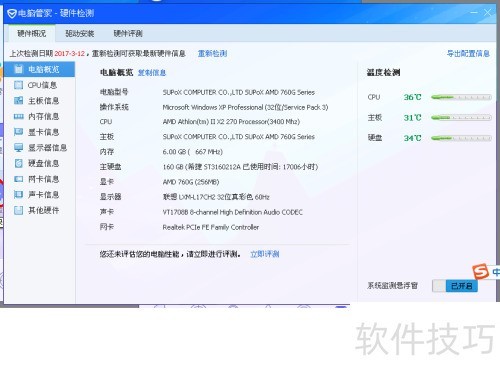Click the 重新检测 link
Image resolution: width=500 pixels, height=376 pixels.
point(212,53)
